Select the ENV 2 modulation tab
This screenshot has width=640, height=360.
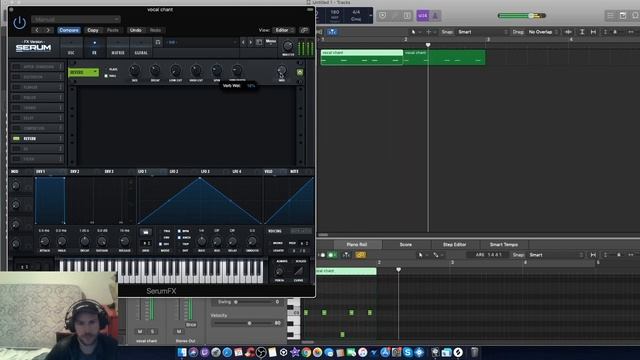pyautogui.click(x=75, y=171)
